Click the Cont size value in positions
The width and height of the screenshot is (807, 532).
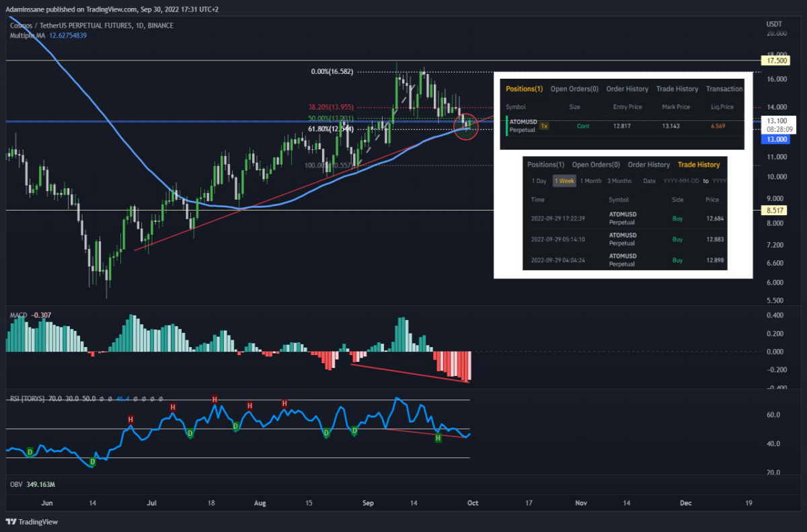(584, 126)
